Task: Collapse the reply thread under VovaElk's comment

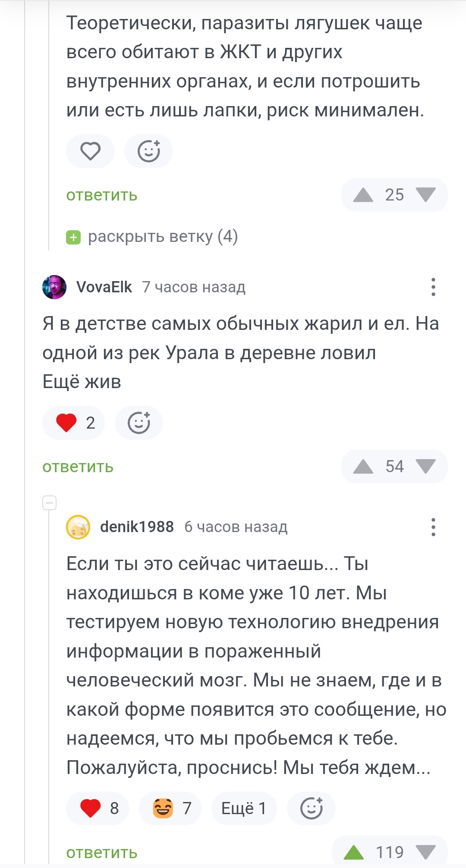Action: 50,503
